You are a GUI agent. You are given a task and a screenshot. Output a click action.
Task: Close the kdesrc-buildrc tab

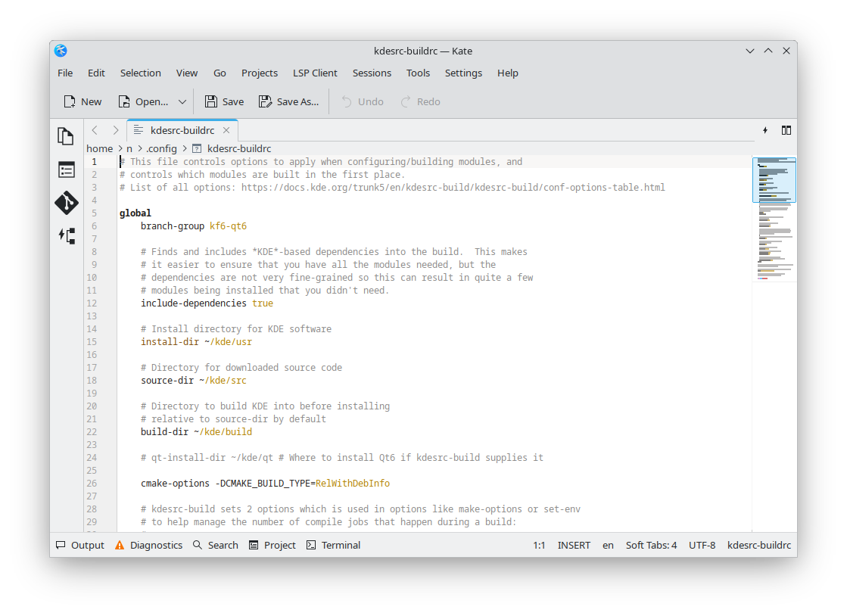[x=226, y=130]
